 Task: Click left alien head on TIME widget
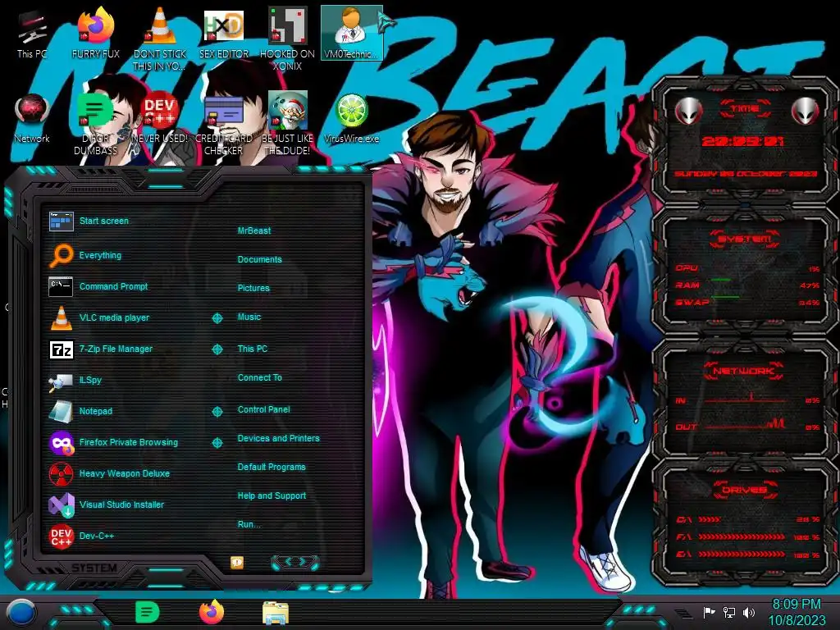688,111
